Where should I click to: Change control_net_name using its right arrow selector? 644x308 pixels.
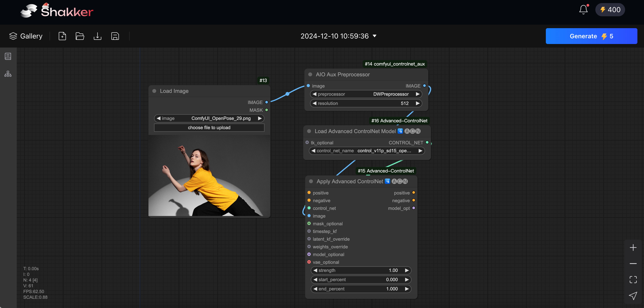[420, 151]
